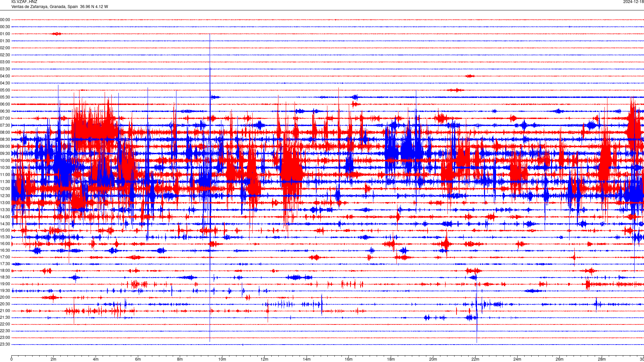The height and width of the screenshot is (362, 644).
Task: Select the 05:30 time row label
Action: point(5,97)
